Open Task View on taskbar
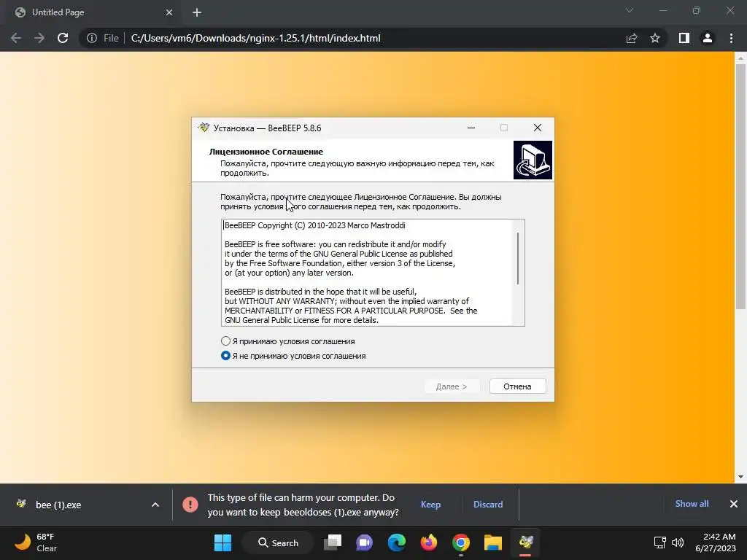 coord(333,542)
